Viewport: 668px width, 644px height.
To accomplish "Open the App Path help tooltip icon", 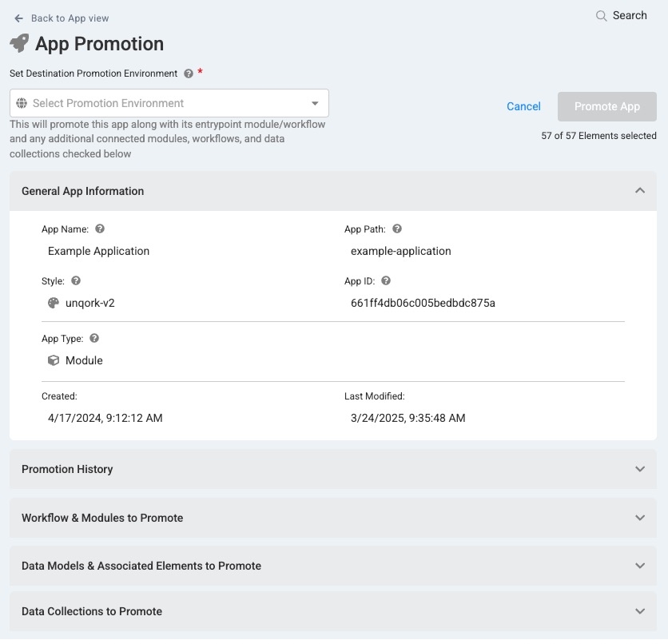I will coord(396,229).
